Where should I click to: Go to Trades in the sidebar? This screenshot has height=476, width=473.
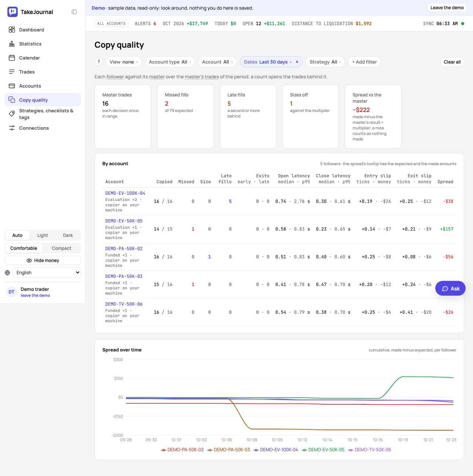(42, 72)
